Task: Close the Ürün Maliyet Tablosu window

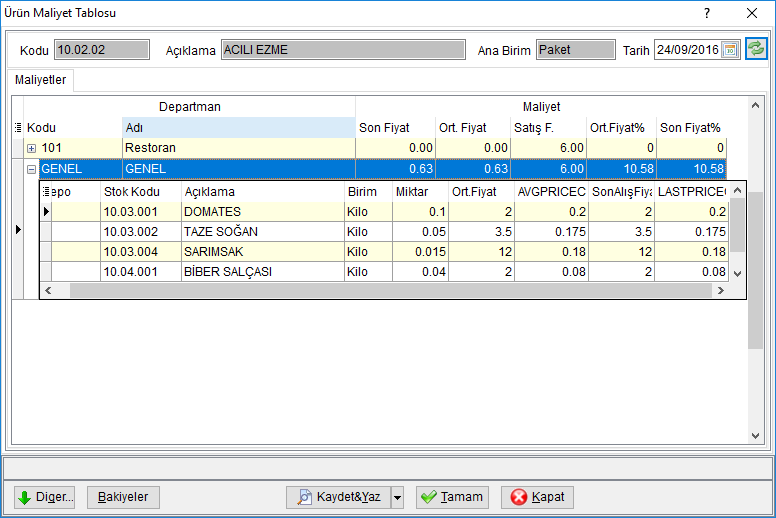Action: click(x=752, y=13)
